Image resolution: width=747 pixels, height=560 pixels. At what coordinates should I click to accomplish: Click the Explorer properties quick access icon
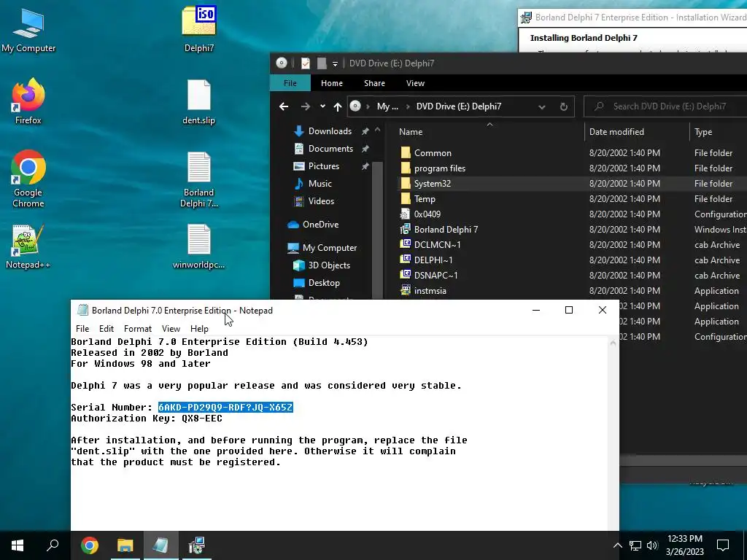pyautogui.click(x=306, y=63)
